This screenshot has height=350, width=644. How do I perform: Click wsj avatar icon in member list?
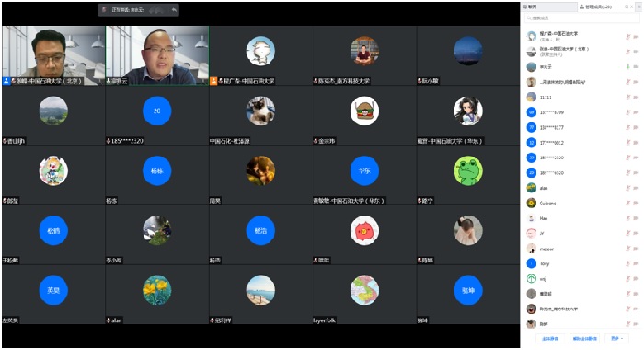[x=532, y=279]
